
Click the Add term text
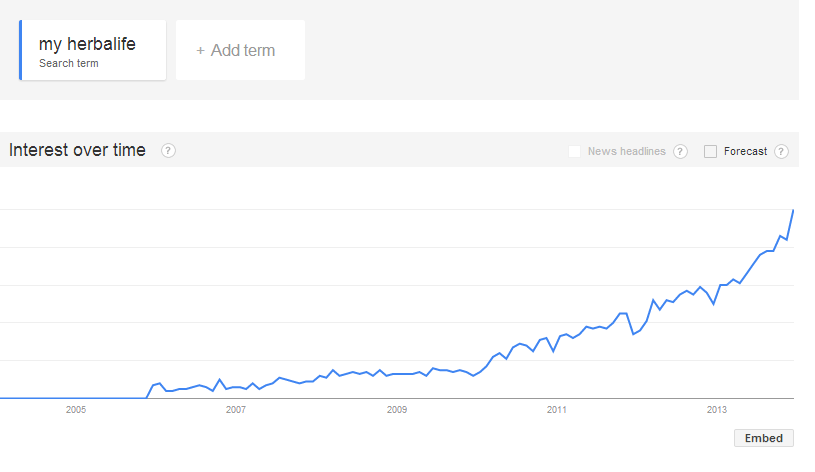242,51
